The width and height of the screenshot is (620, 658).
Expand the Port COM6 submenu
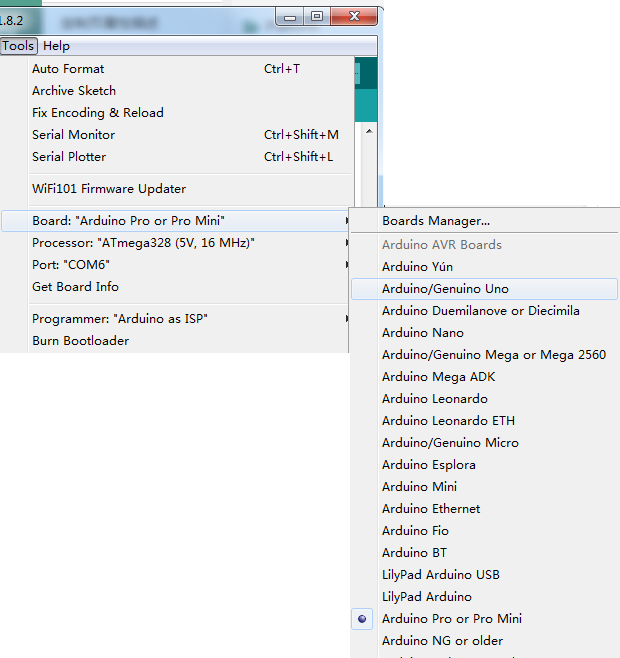175,265
